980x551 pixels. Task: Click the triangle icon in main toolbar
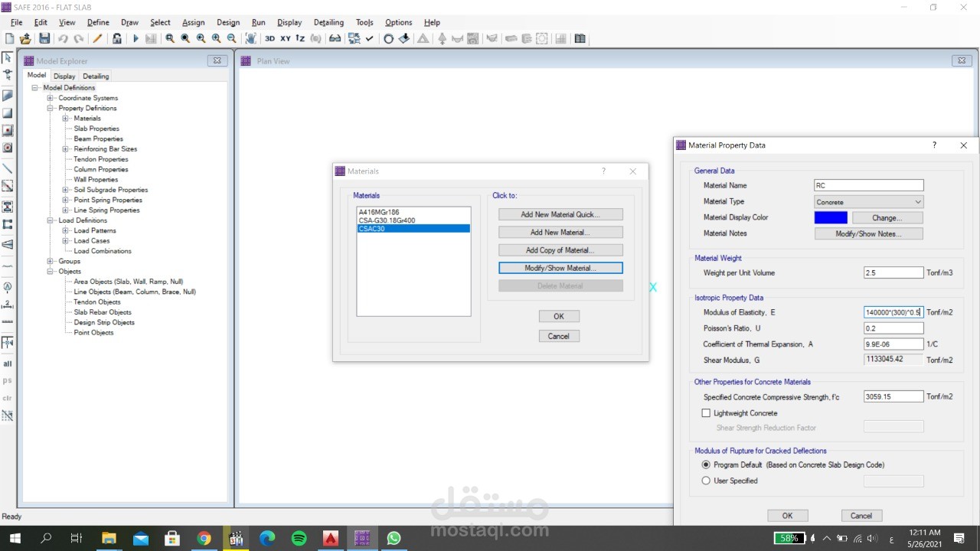[x=423, y=38]
